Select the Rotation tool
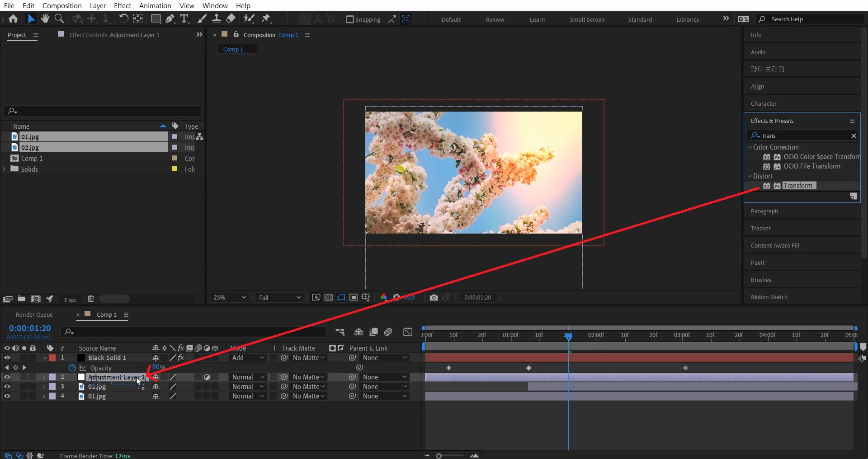 click(123, 19)
